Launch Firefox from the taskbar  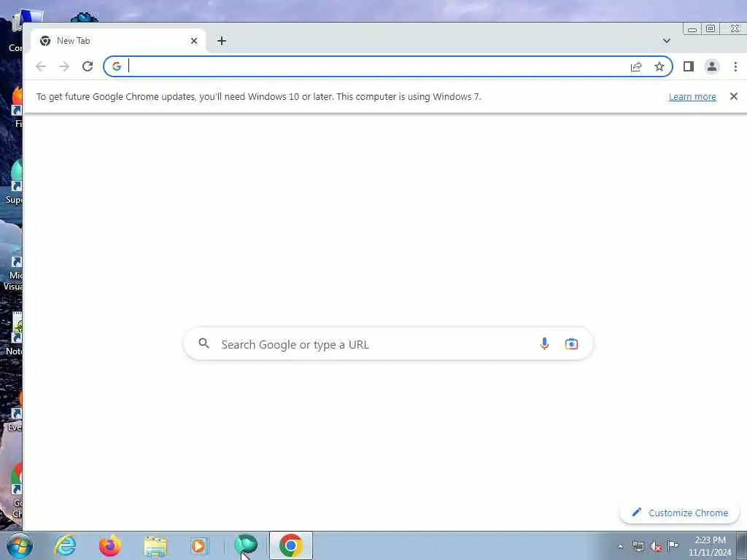pos(110,545)
